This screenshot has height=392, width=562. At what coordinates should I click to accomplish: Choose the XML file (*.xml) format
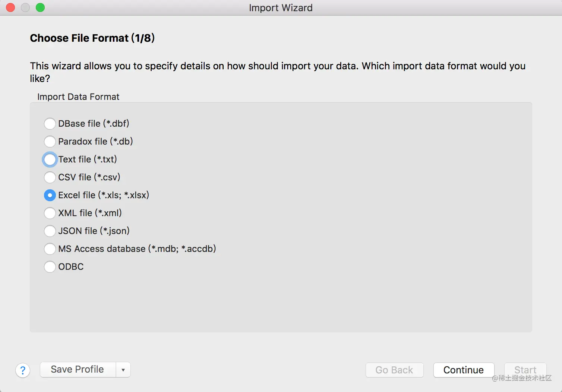point(50,213)
